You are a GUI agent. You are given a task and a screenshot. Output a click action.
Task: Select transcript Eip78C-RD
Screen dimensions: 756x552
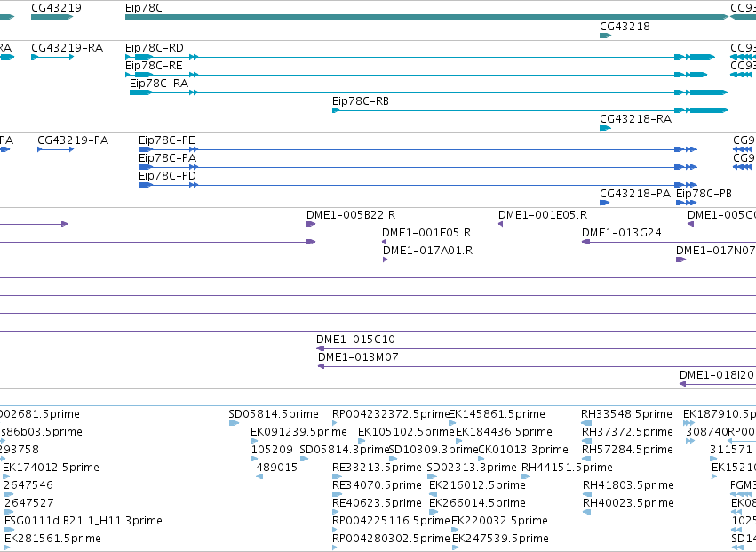click(x=420, y=57)
